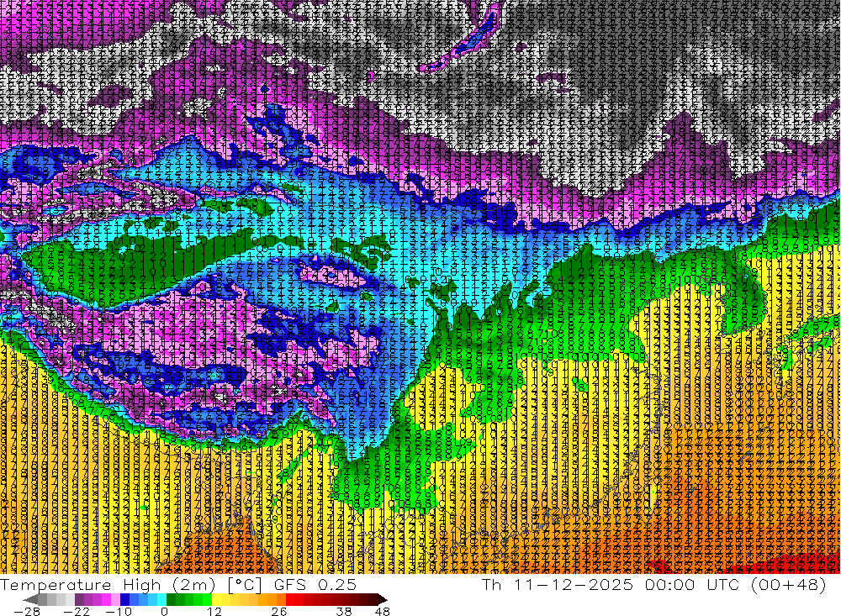
Task: Click the date 'Th 11-12-2025'
Action: pyautogui.click(x=558, y=585)
